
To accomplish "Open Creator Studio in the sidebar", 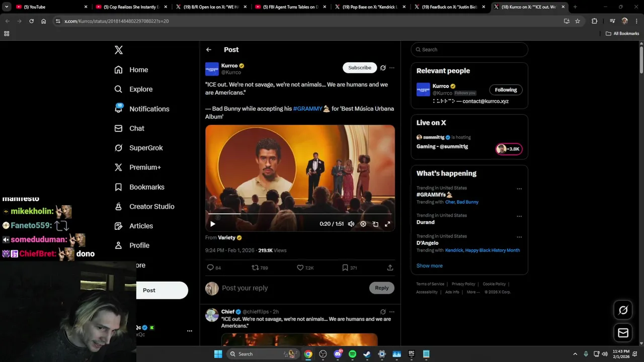I will [x=144, y=207].
